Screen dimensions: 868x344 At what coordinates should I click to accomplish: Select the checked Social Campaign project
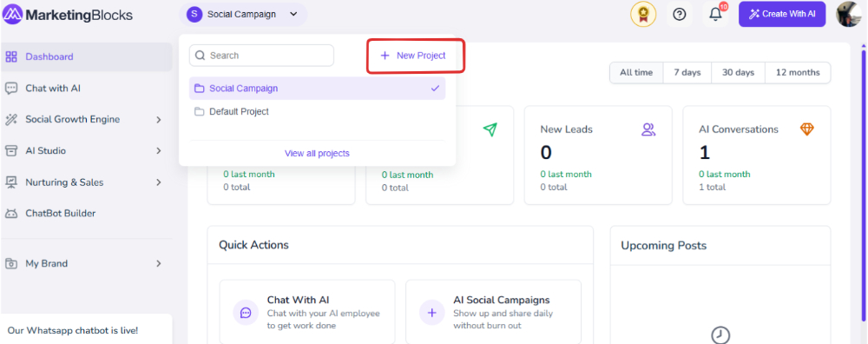click(x=317, y=88)
